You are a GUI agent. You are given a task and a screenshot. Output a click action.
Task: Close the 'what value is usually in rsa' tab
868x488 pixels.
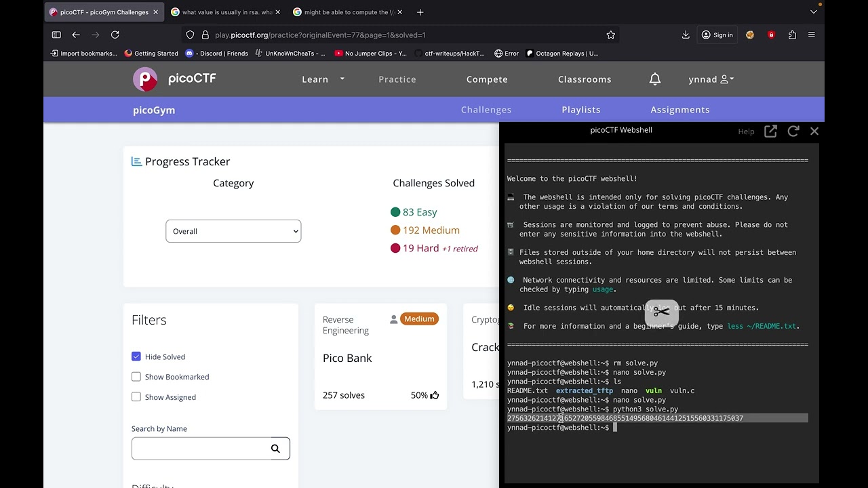click(x=277, y=12)
